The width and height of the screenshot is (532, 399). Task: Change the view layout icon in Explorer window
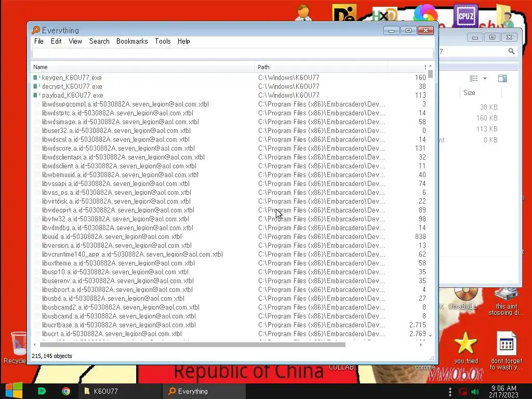click(x=474, y=78)
